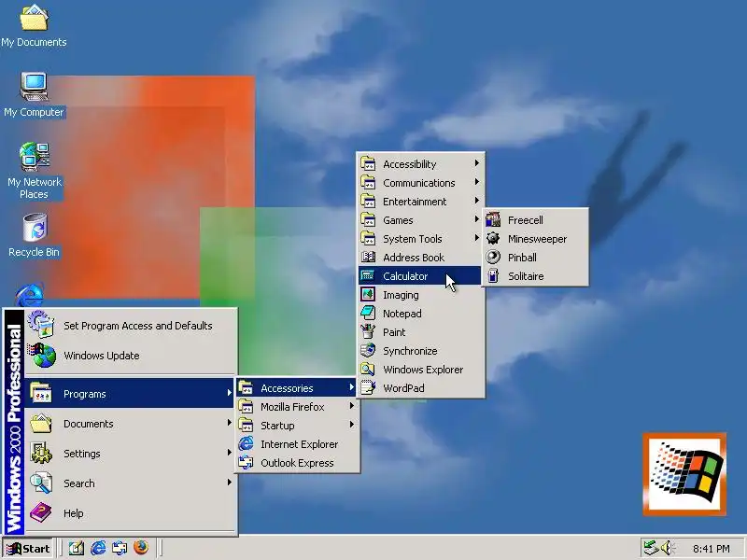This screenshot has height=560, width=747.
Task: Select the Accessories menu entry
Action: 297,388
